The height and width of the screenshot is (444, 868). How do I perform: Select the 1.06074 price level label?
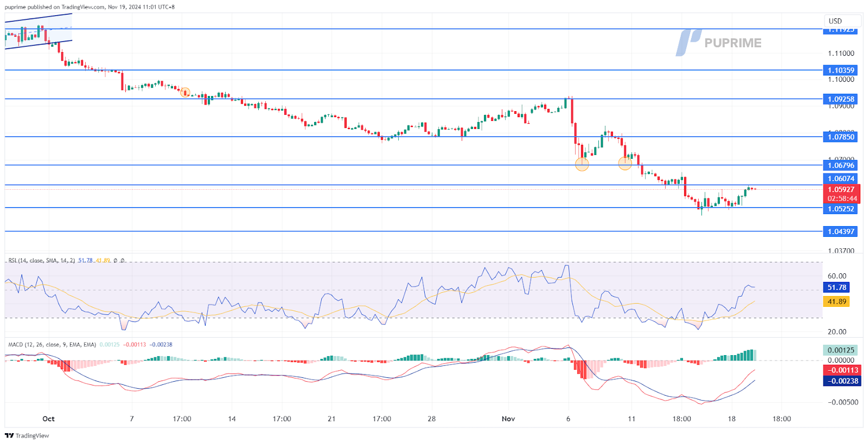[x=841, y=178]
